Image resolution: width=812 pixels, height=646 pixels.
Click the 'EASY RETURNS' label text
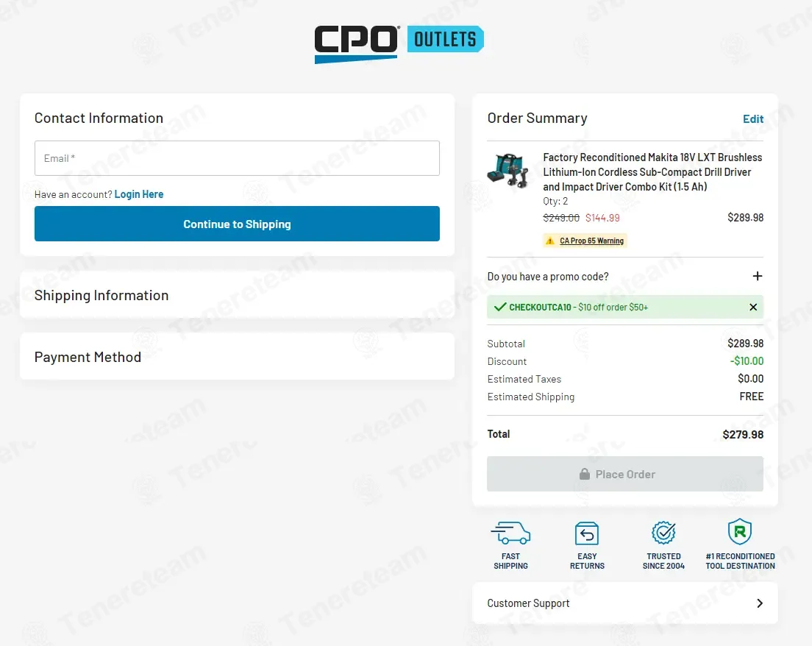tap(587, 561)
